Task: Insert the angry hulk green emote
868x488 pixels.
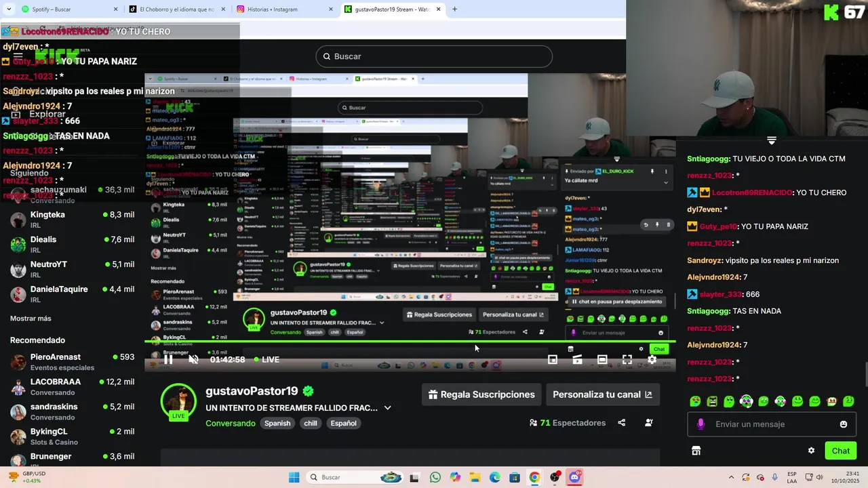Action: [712, 401]
